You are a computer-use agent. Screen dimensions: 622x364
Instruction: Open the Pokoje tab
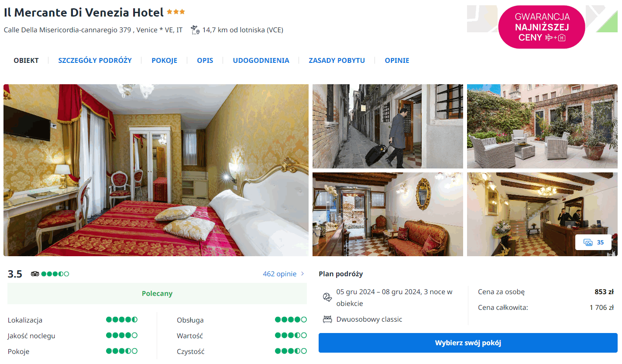pyautogui.click(x=165, y=61)
